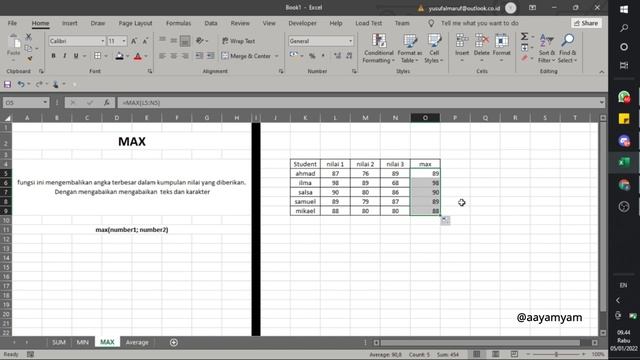Click the Windows Start button
This screenshot has height=360, width=640.
click(624, 9)
